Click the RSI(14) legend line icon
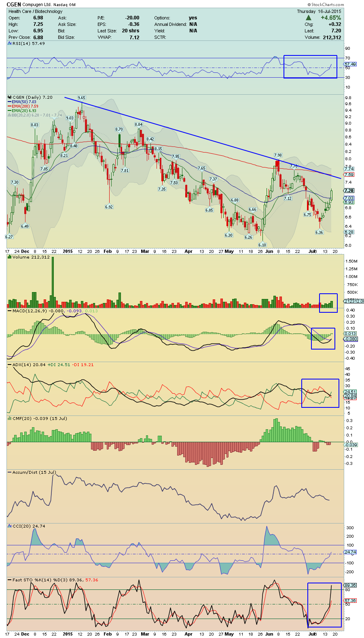Image resolution: width=364 pixels, height=638 pixels. [x=10, y=44]
